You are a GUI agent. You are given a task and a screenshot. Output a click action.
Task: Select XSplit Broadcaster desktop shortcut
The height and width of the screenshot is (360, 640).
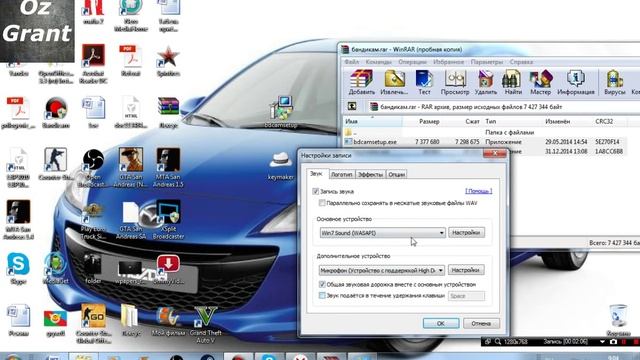click(x=168, y=219)
